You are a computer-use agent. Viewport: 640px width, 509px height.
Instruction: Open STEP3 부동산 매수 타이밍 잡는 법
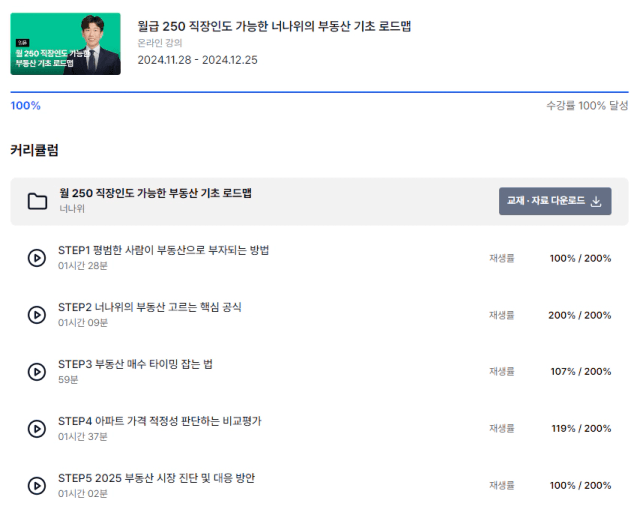(x=135, y=364)
